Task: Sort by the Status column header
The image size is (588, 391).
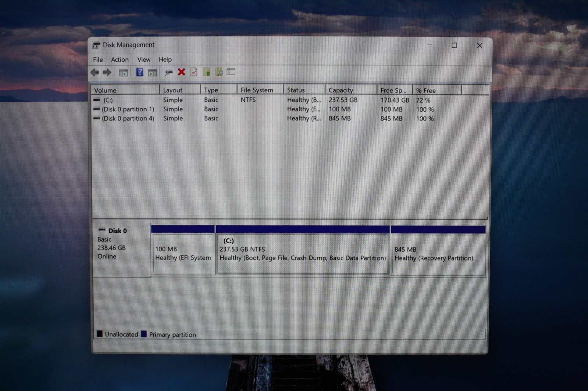Action: click(304, 90)
